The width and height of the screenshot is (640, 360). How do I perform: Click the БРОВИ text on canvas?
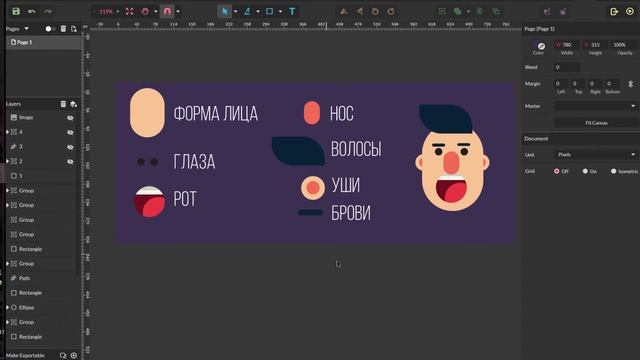point(351,213)
